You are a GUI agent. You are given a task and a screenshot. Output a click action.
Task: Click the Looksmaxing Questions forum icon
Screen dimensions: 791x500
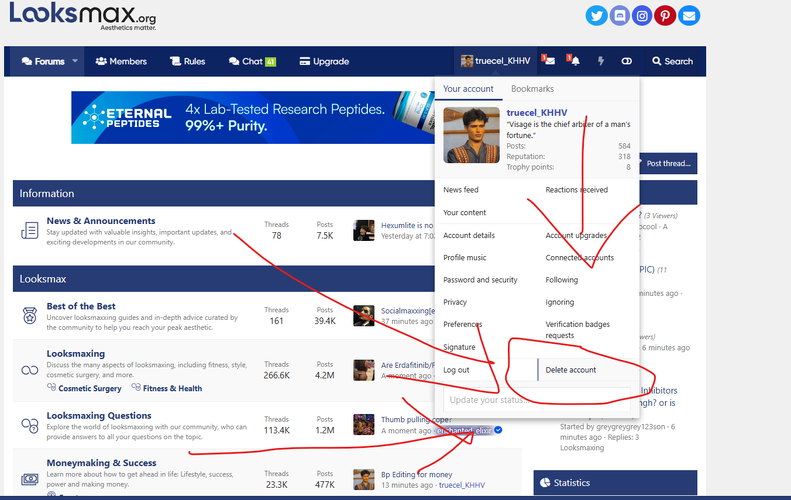point(30,425)
